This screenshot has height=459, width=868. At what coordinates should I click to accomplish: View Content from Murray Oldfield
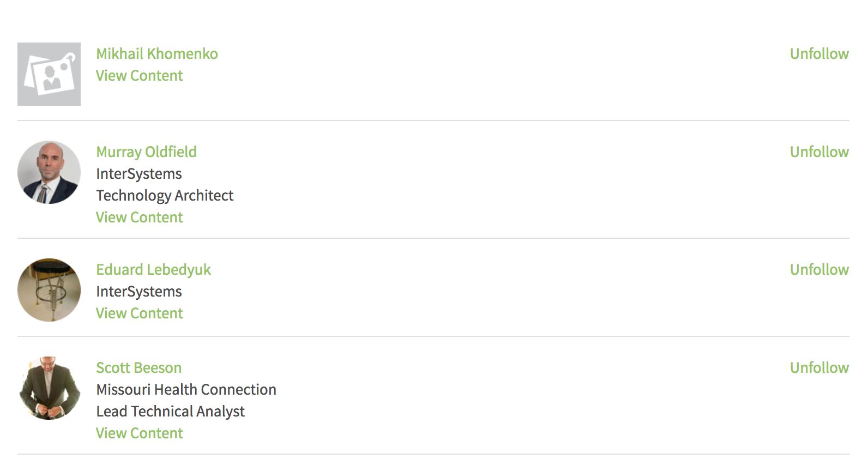click(x=139, y=217)
